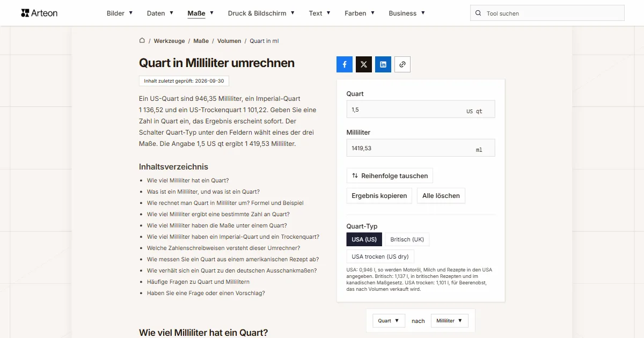Jump to amerikanischen Rezept section
The height and width of the screenshot is (338, 644).
tap(233, 259)
